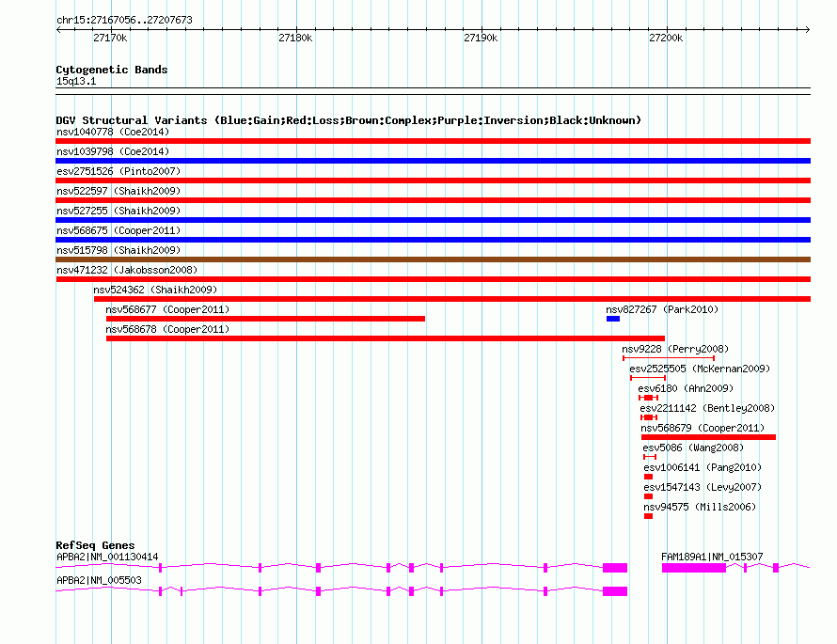Click the small blue nsv827267 (Park2010) bar

[613, 319]
